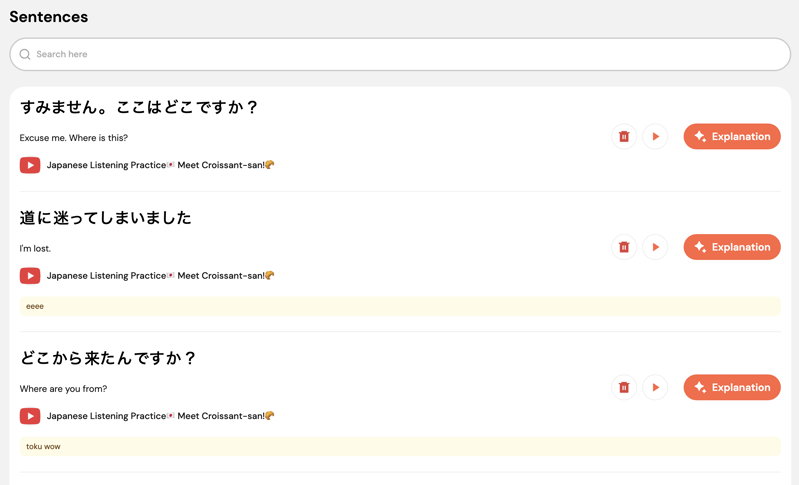Select the sentence 道に迷ってしまいました
799x485 pixels.
tap(105, 218)
